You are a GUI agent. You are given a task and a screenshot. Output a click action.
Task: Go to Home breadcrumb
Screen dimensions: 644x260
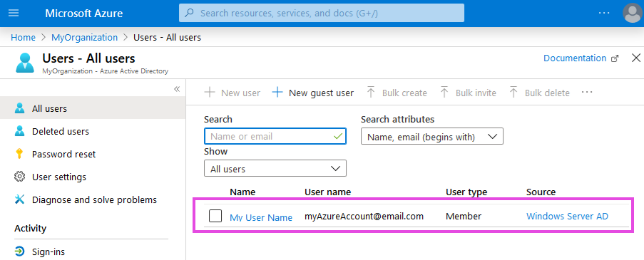pos(23,37)
